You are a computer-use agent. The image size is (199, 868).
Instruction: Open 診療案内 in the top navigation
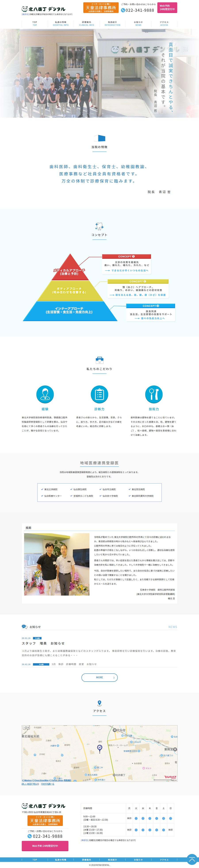(86, 23)
